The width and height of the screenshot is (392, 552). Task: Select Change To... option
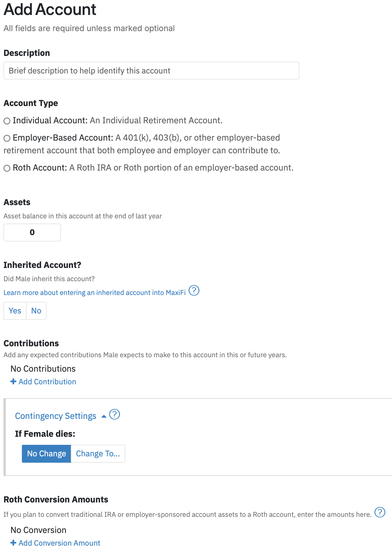coord(98,454)
